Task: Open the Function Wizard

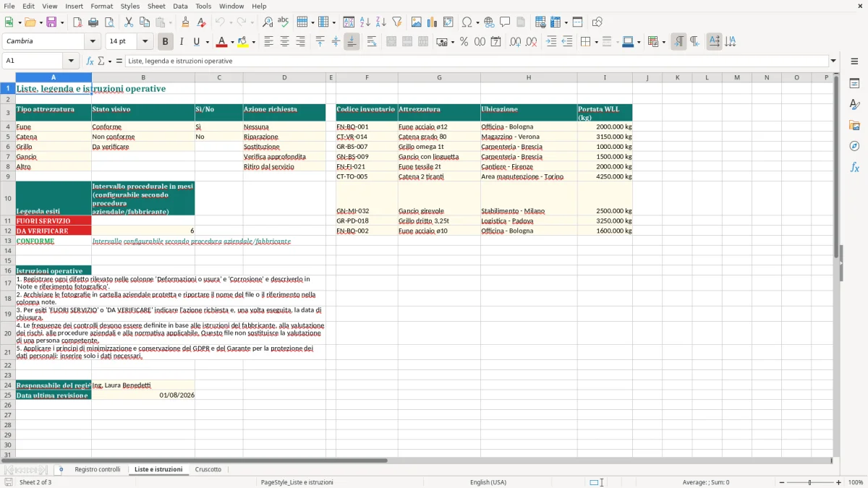Action: click(x=90, y=61)
